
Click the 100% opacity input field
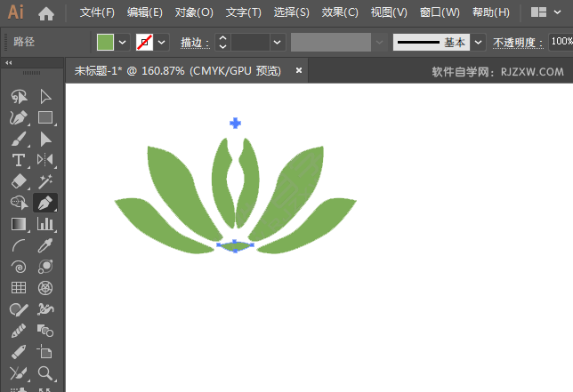[x=561, y=42]
